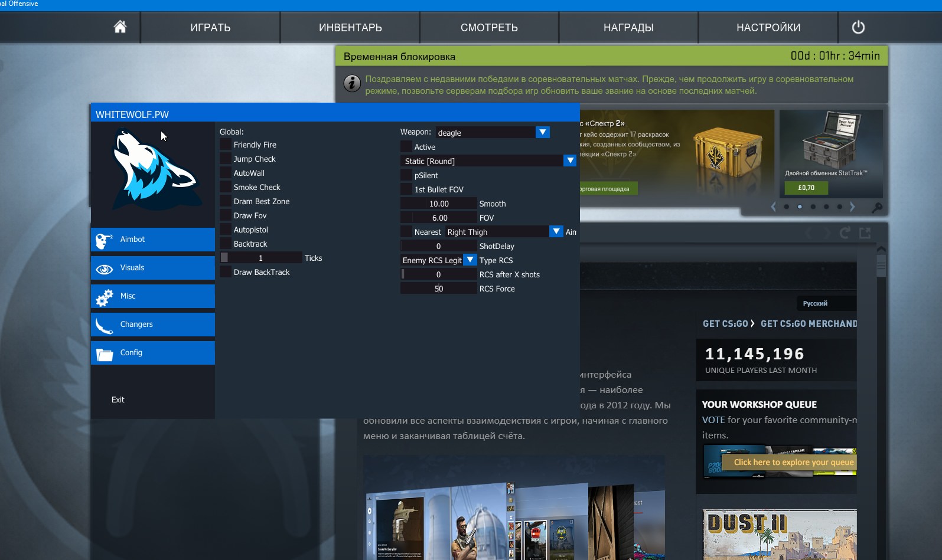
Task: Enable the Smoke Check checkbox
Action: (x=226, y=187)
